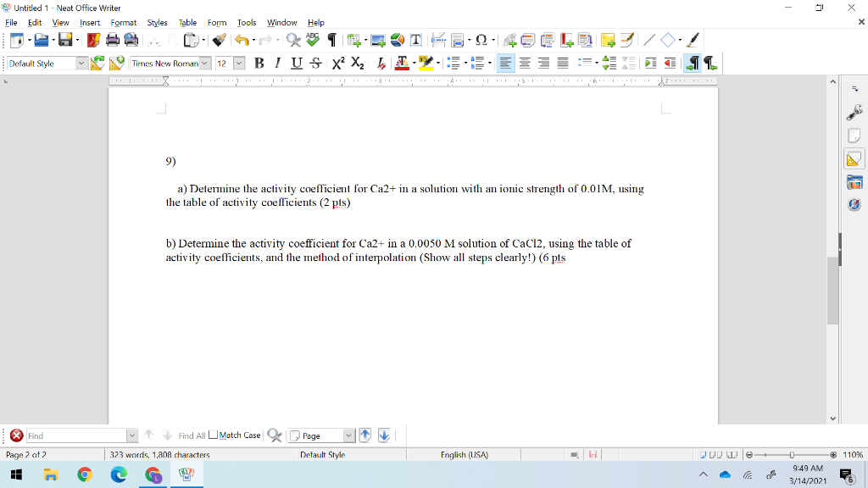
Task: Increase paragraph indent
Action: pyautogui.click(x=651, y=63)
